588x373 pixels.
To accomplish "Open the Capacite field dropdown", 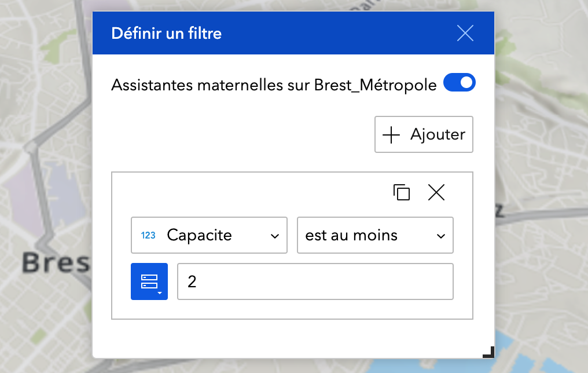I will click(210, 235).
